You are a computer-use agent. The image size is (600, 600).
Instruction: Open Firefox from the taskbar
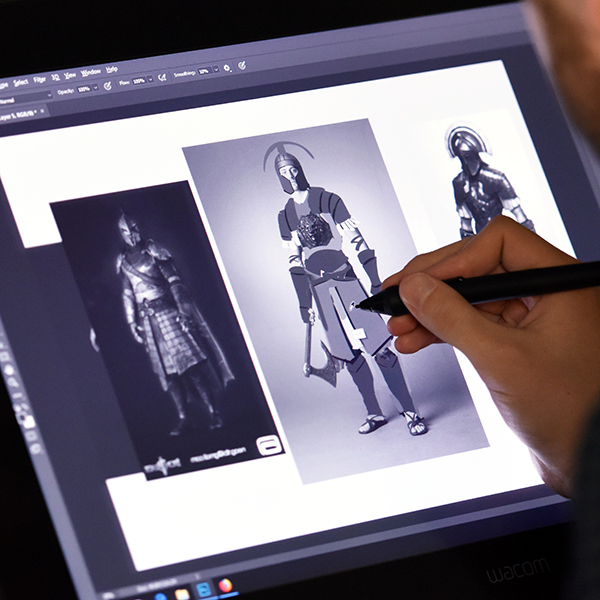click(x=225, y=585)
